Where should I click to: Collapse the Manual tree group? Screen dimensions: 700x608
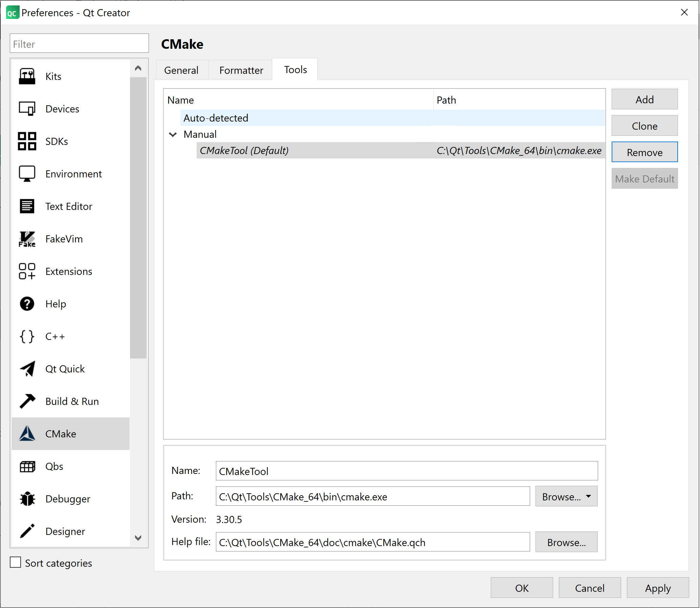pos(173,135)
